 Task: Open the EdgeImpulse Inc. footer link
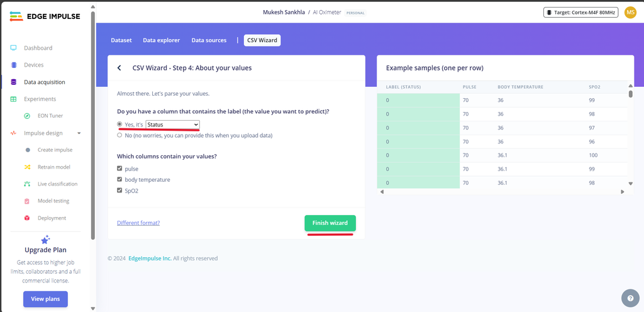point(150,259)
